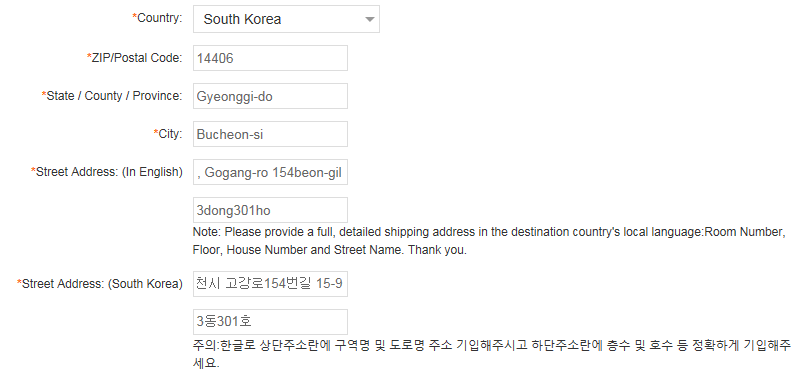Screen dimensions: 806x380
Task: Focus the ZIP/Postal Code field with 14406
Action: [270, 58]
